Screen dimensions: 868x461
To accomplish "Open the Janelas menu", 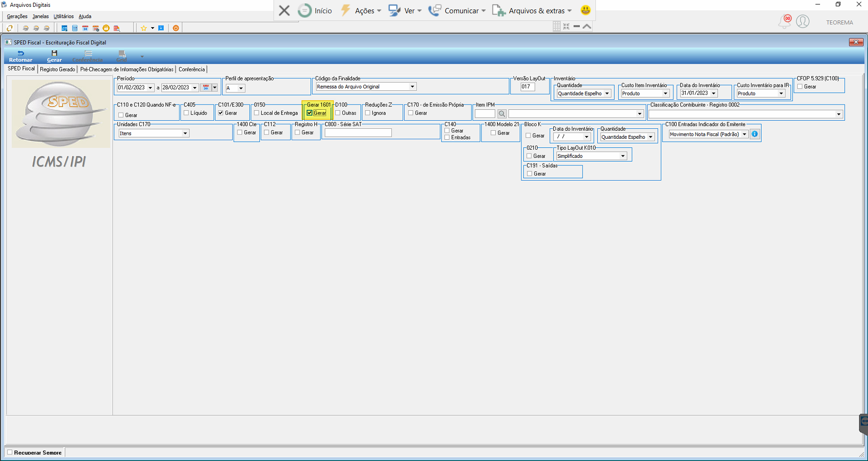I will click(x=40, y=16).
